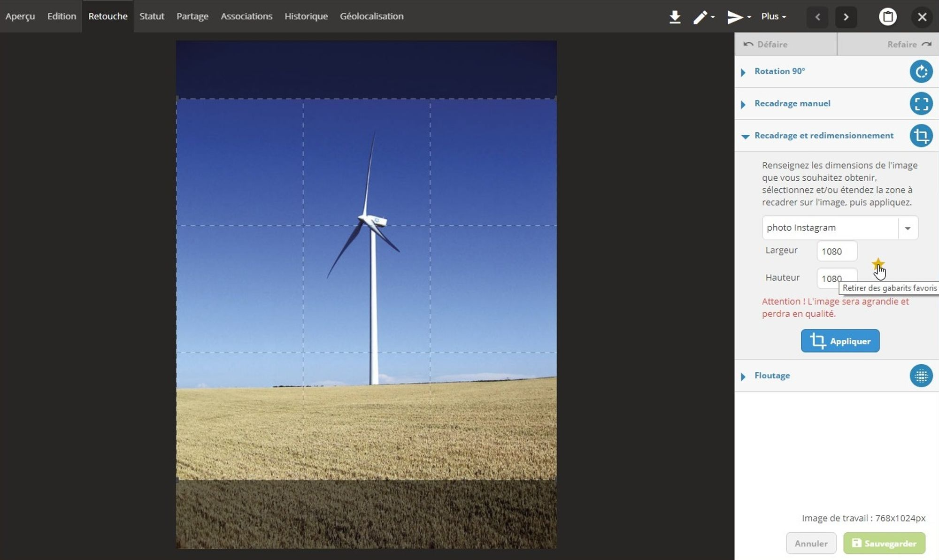Open the photo Instagram template dropdown
Image resolution: width=939 pixels, height=560 pixels.
tap(908, 228)
